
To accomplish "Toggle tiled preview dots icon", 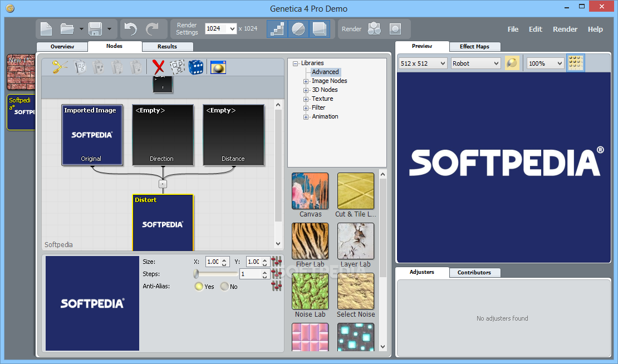I will (576, 63).
